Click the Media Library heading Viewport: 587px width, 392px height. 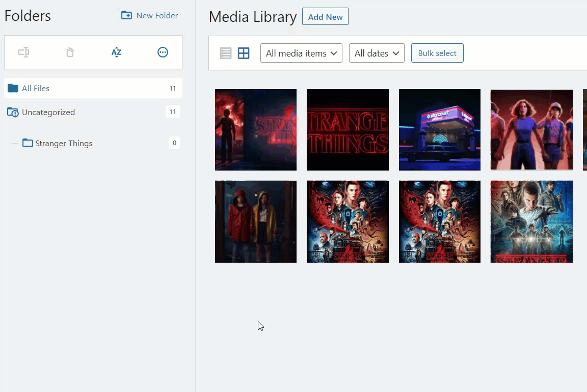[x=253, y=17]
